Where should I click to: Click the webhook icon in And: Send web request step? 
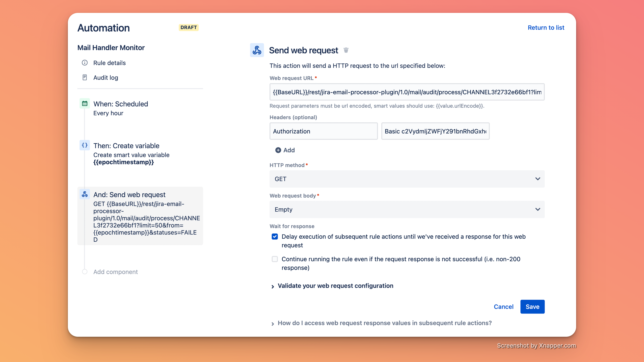[85, 194]
